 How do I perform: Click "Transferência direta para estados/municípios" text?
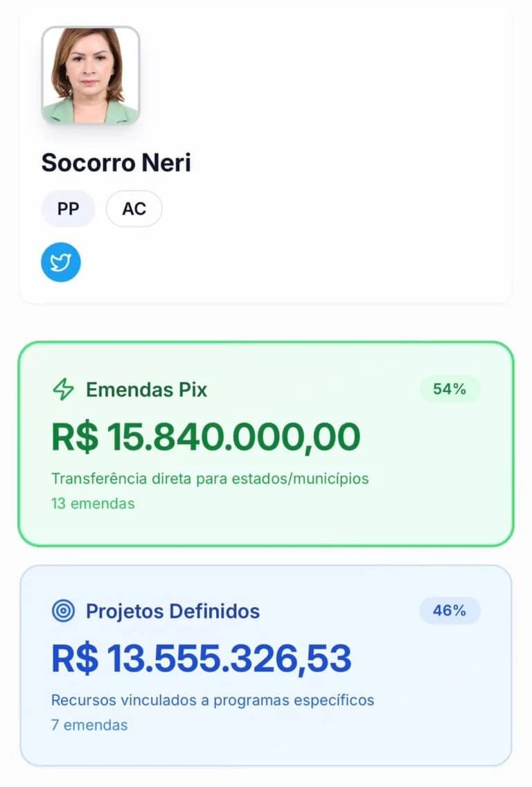click(x=210, y=478)
